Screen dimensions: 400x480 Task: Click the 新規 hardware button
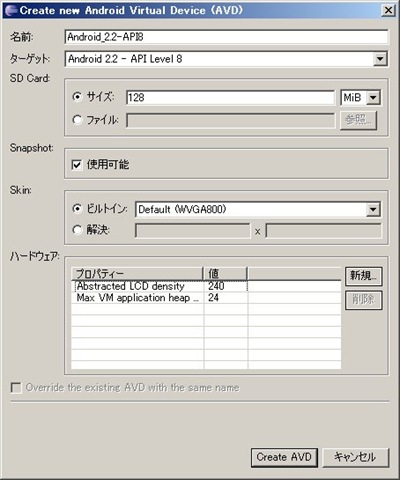point(363,276)
